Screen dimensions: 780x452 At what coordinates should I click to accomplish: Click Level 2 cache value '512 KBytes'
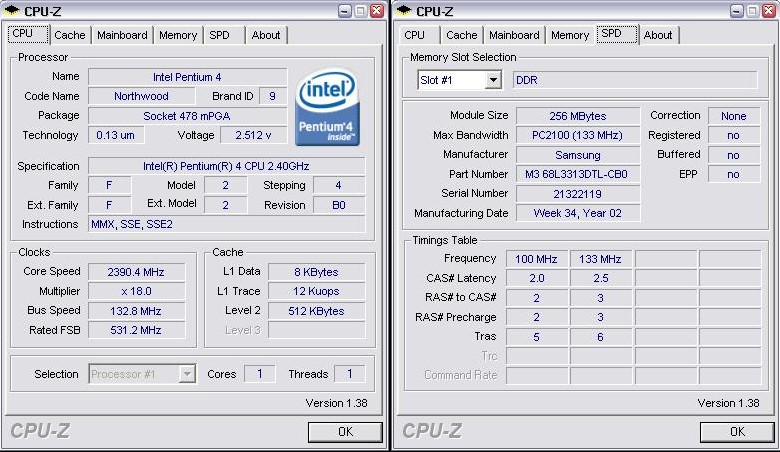click(316, 311)
